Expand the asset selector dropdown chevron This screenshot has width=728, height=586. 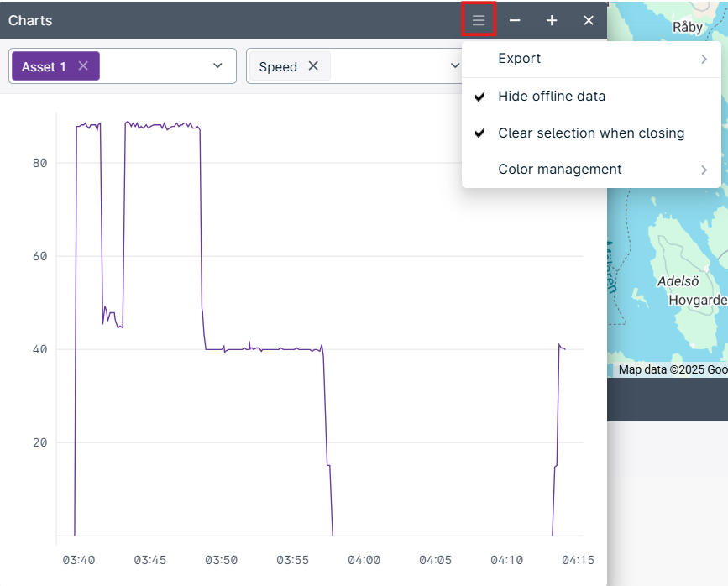coord(217,66)
